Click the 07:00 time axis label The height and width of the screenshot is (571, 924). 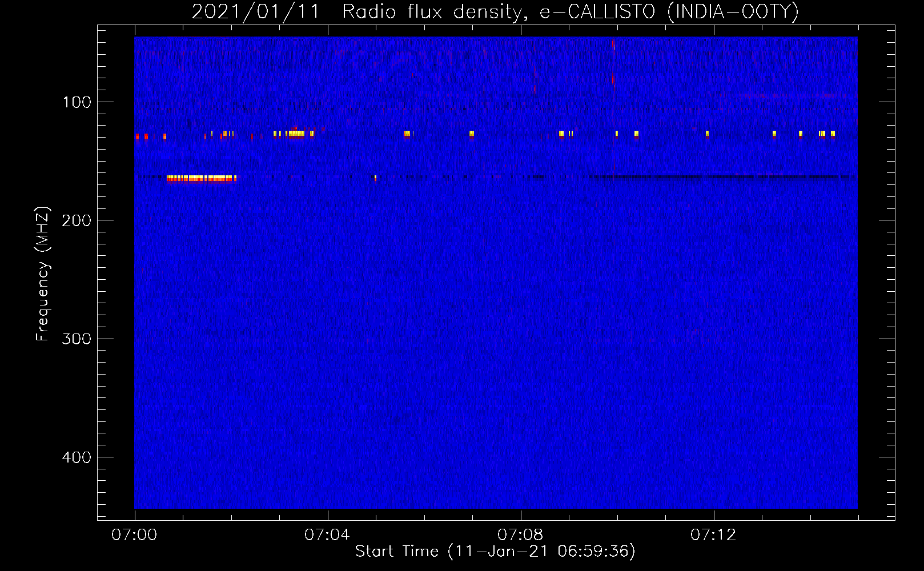tap(134, 535)
